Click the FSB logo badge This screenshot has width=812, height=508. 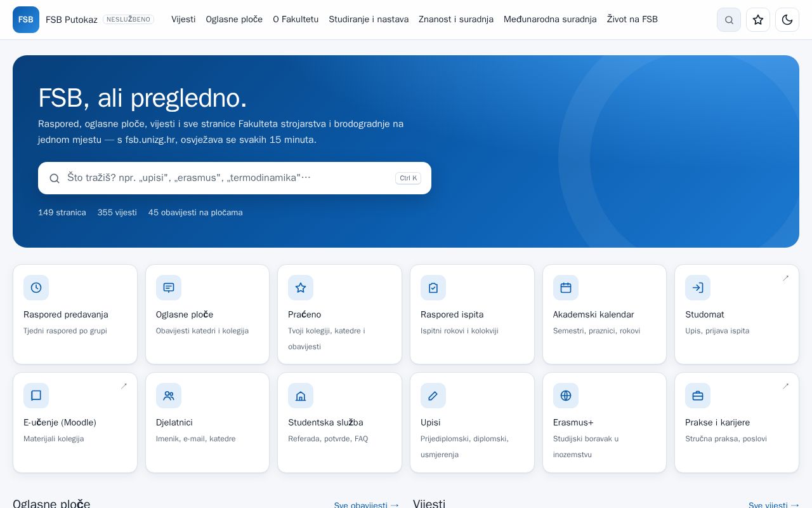(26, 20)
